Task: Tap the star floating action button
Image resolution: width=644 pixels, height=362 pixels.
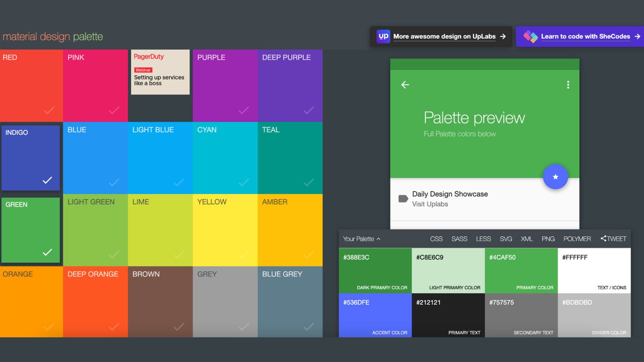Action: pyautogui.click(x=555, y=177)
